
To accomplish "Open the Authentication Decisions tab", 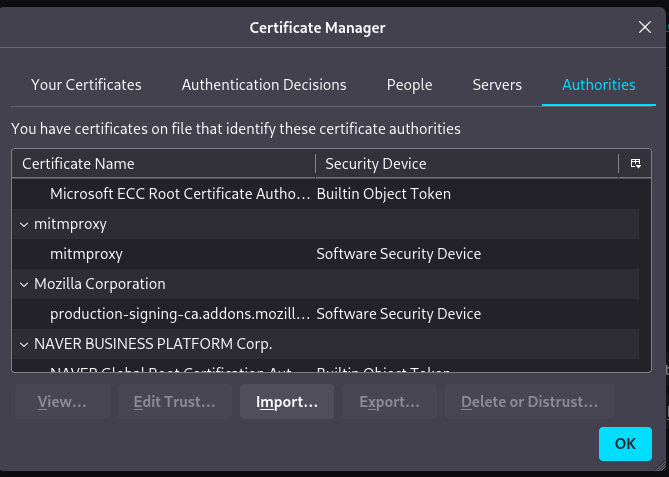I will coord(264,85).
